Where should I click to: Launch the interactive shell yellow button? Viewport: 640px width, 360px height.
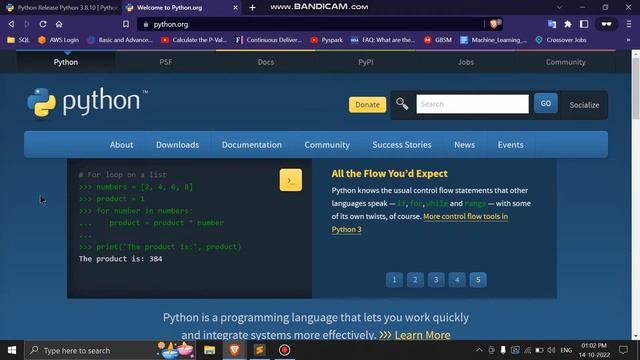[x=291, y=180]
